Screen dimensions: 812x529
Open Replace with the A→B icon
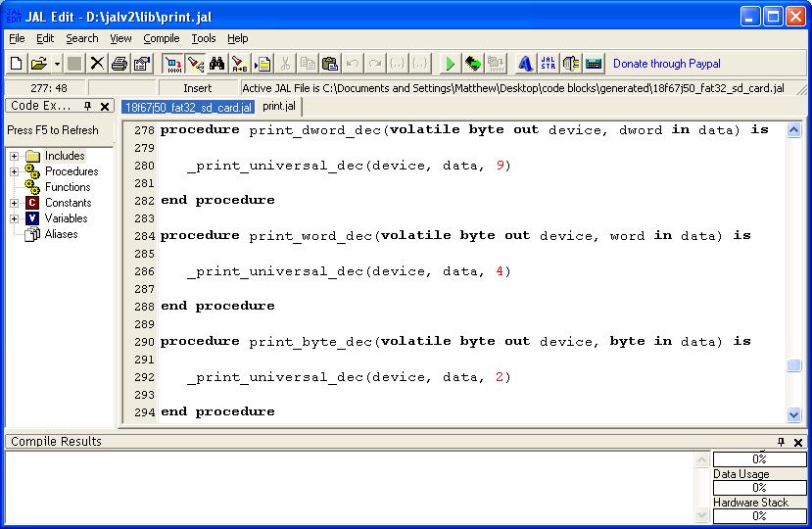[240, 64]
